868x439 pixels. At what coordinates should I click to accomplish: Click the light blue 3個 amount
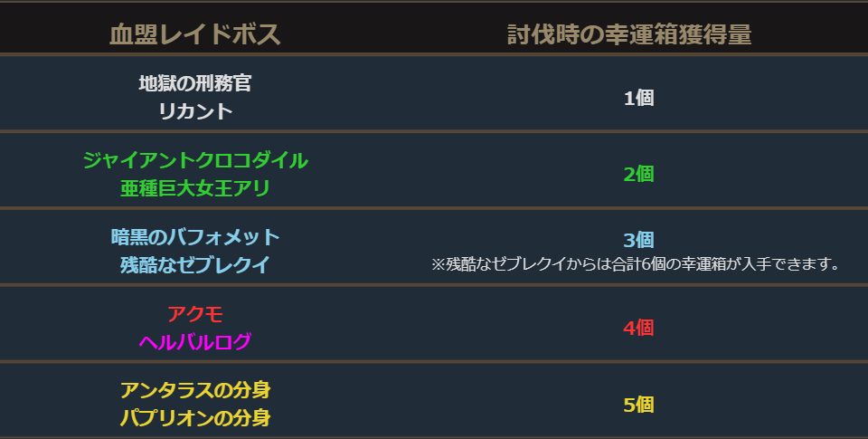[638, 241]
